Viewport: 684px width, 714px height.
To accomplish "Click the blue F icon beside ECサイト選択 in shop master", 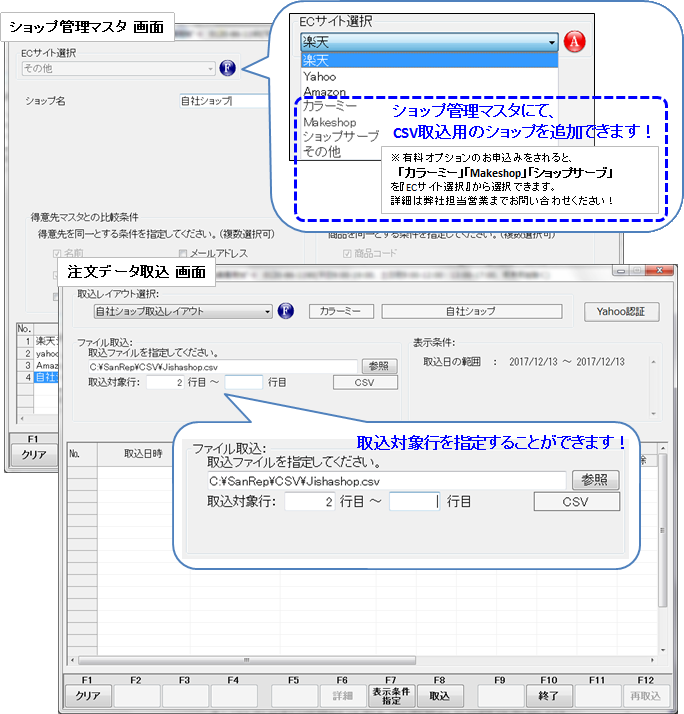I will pyautogui.click(x=227, y=68).
